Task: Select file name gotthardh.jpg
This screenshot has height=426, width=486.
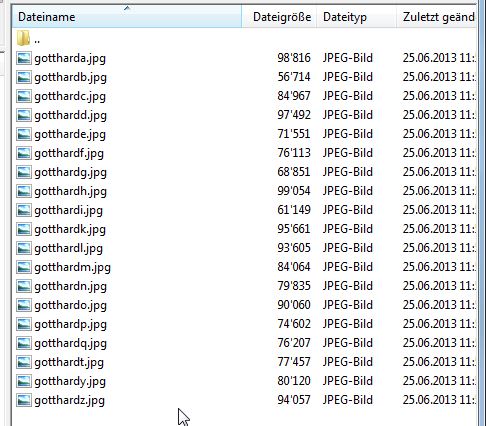Action: (x=70, y=191)
